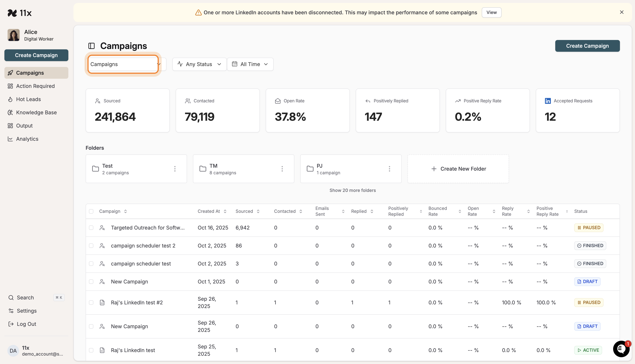This screenshot has height=364, width=635.
Task: Show 20 more folders
Action: tap(352, 190)
